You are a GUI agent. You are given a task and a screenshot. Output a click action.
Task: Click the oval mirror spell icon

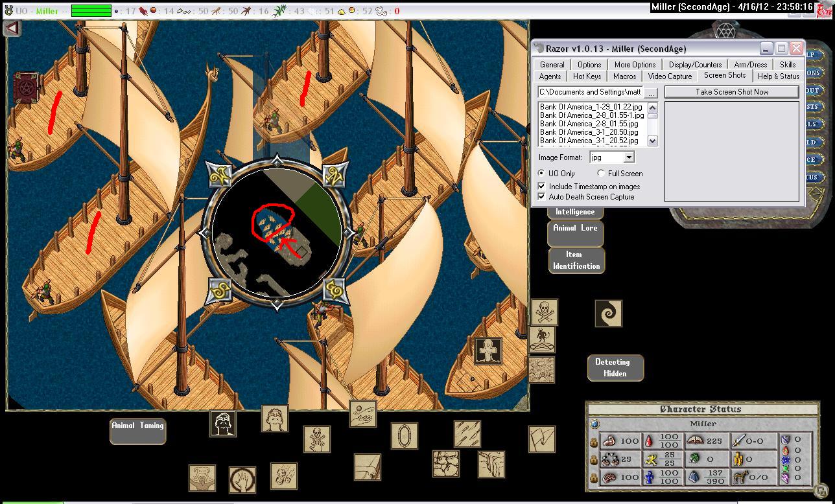coord(404,436)
